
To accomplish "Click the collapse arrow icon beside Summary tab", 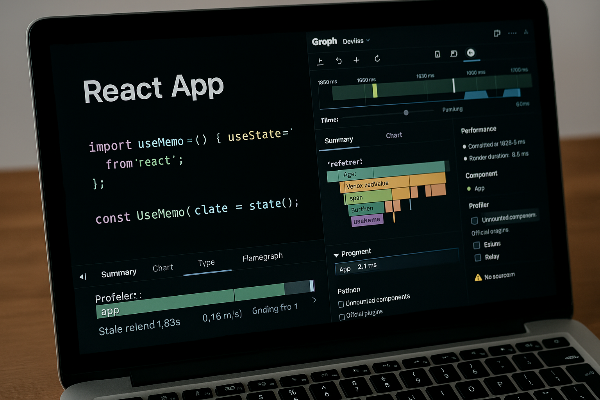I will 83,276.
